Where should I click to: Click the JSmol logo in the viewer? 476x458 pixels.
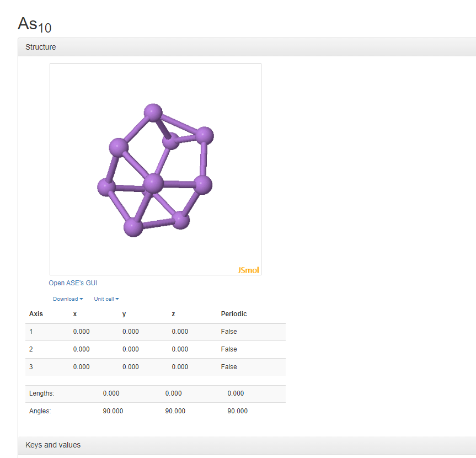tap(248, 270)
